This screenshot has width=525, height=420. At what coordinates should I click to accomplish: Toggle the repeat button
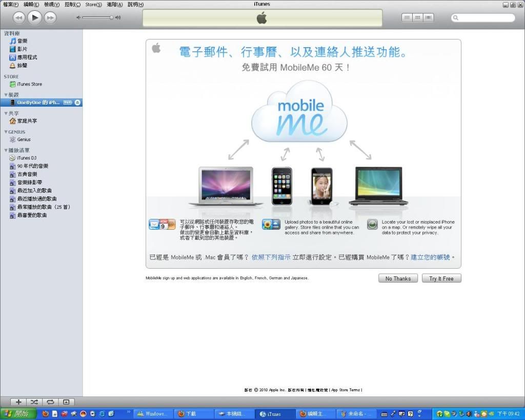pyautogui.click(x=50, y=402)
